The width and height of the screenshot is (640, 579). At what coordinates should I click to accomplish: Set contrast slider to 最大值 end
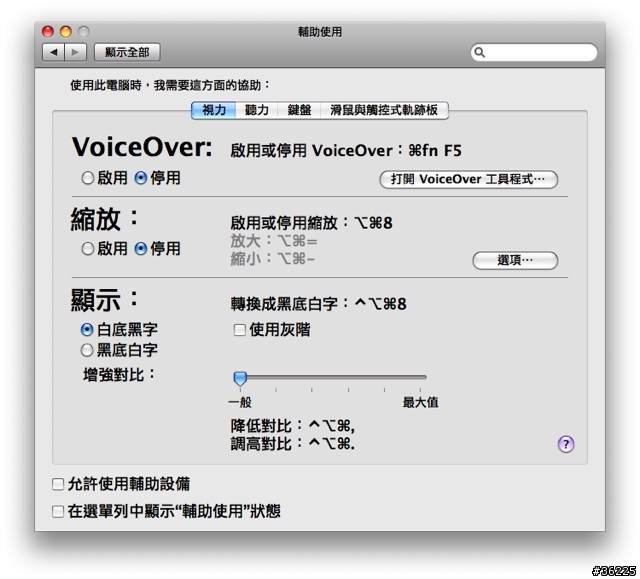pyautogui.click(x=420, y=378)
